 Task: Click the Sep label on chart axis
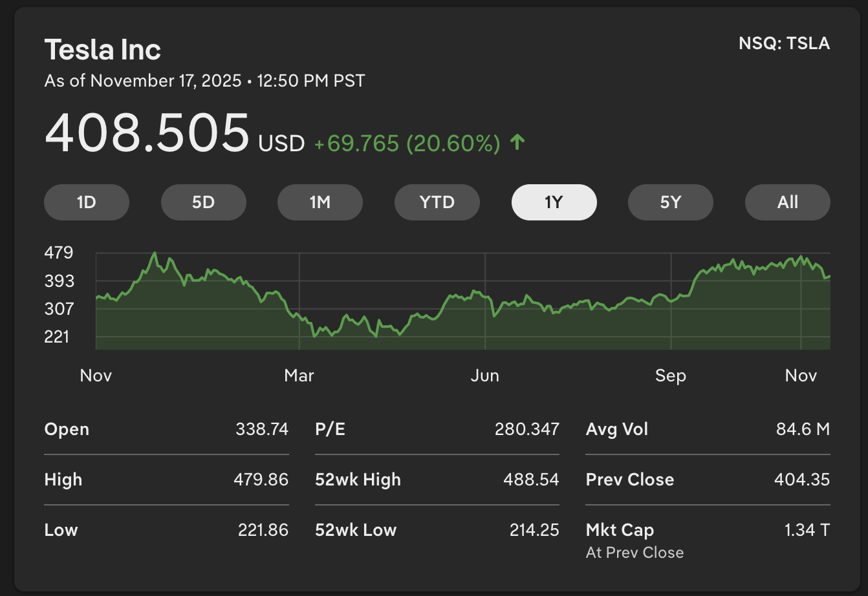click(671, 376)
